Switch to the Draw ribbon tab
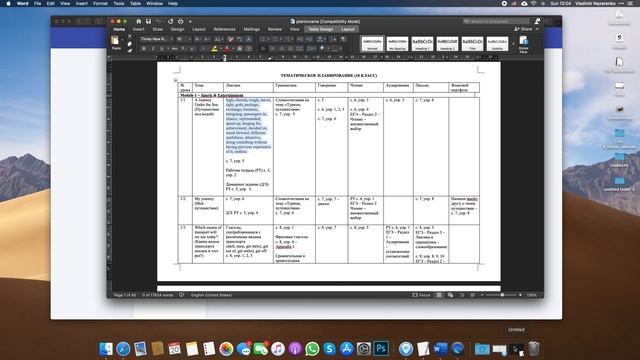 [158, 29]
